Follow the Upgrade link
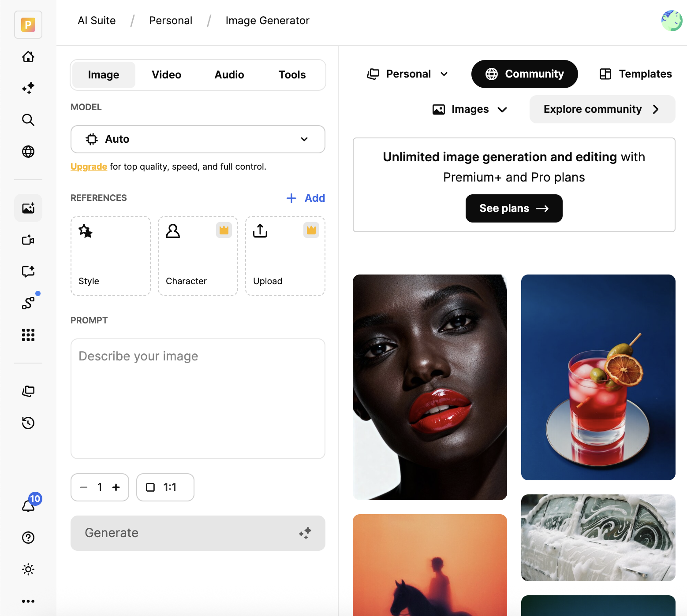This screenshot has height=616, width=687. [89, 167]
